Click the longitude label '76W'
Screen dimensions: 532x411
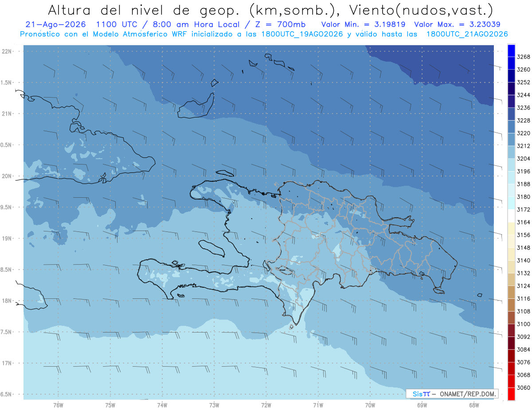[58, 405]
